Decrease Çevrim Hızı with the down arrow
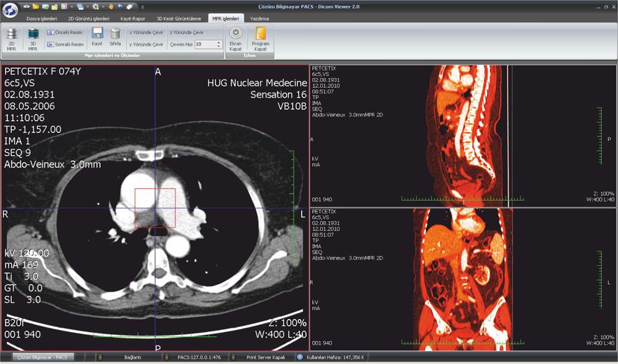Screen dimensions: 618x364 [219, 46]
